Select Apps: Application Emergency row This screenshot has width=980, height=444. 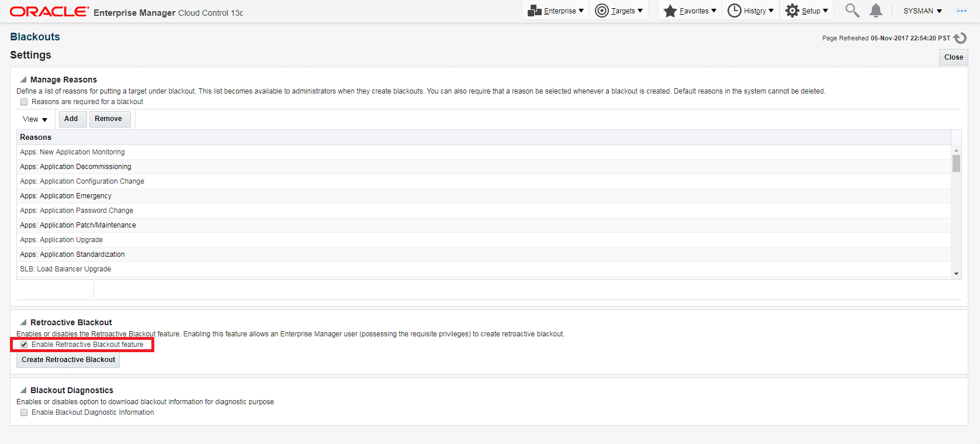484,196
